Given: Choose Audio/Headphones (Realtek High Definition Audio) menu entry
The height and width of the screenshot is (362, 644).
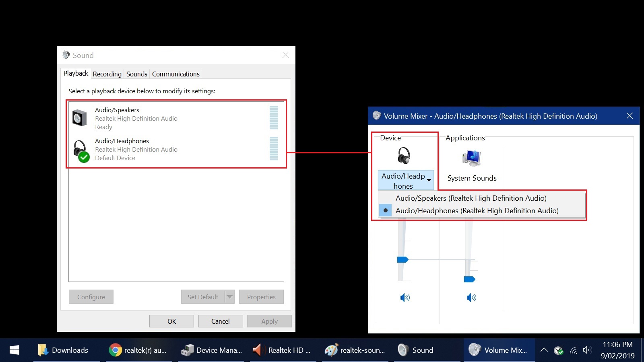Looking at the screenshot, I should pos(482,210).
